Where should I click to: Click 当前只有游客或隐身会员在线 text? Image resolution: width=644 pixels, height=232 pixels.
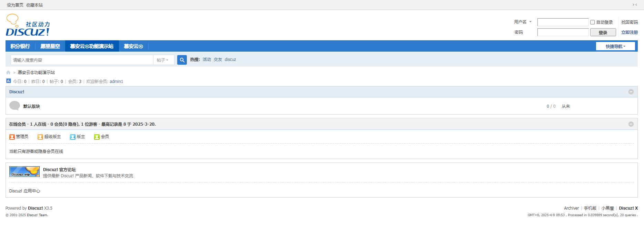36,151
